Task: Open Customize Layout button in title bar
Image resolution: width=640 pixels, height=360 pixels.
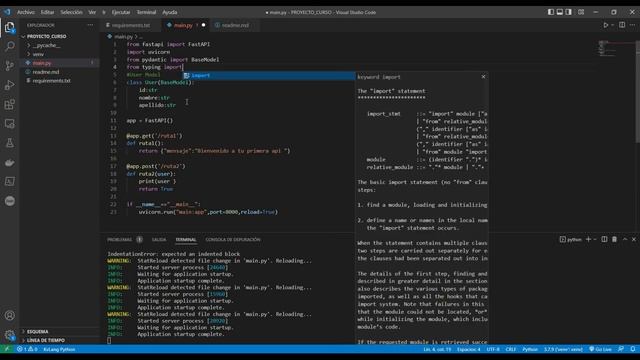Action: click(x=581, y=12)
